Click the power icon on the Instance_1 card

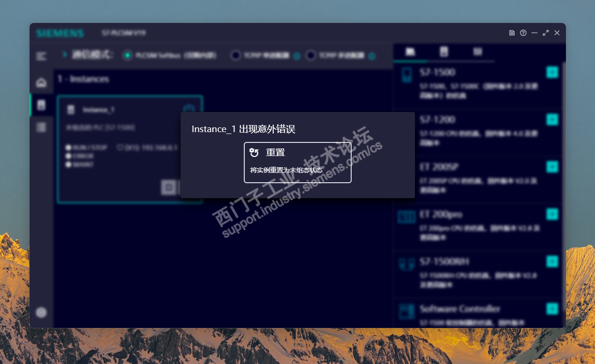(x=188, y=109)
